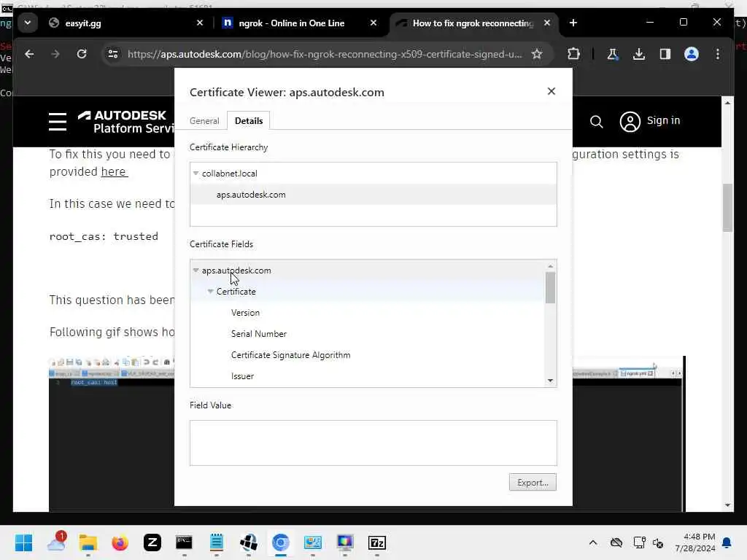Viewport: 747px width, 560px height.
Task: Click scroll-up arrow of Certificate Fields list
Action: [550, 266]
